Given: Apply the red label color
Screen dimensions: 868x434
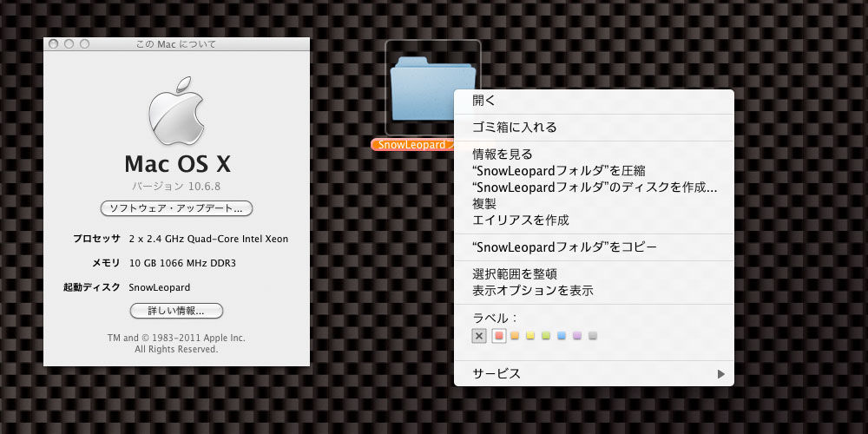Looking at the screenshot, I should (x=499, y=336).
